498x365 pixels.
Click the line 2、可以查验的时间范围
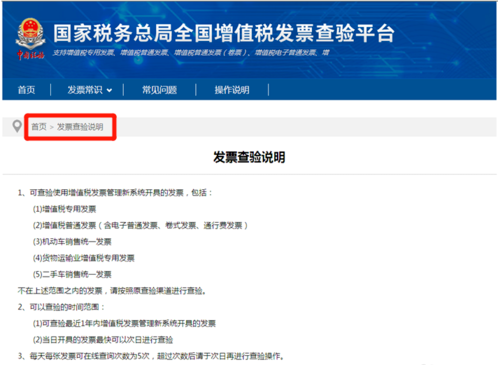click(x=61, y=307)
